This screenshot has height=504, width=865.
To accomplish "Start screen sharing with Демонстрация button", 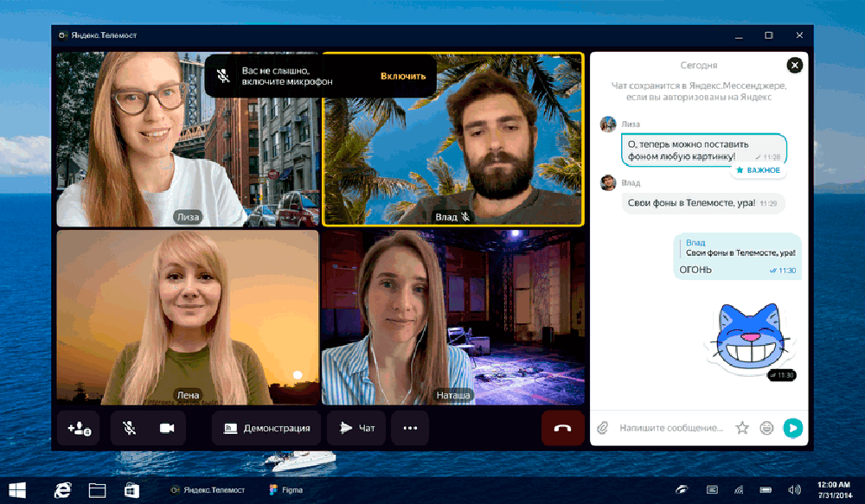I will tap(266, 428).
